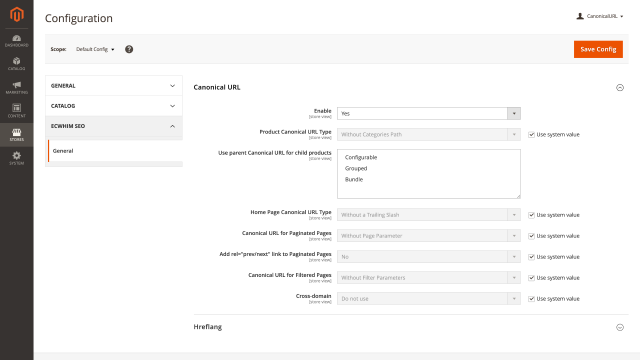
Task: Select Configurable in child products list
Action: 361,157
